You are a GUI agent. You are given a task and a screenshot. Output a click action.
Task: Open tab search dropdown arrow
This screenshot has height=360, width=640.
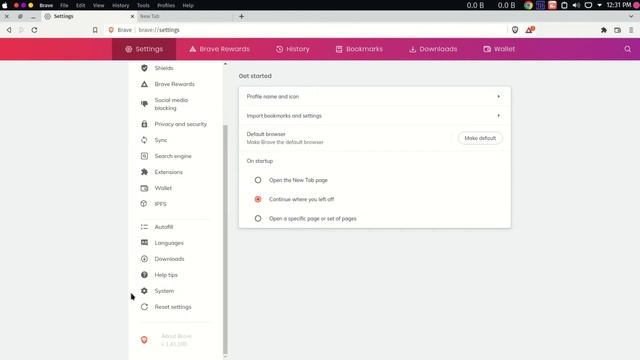(x=631, y=16)
